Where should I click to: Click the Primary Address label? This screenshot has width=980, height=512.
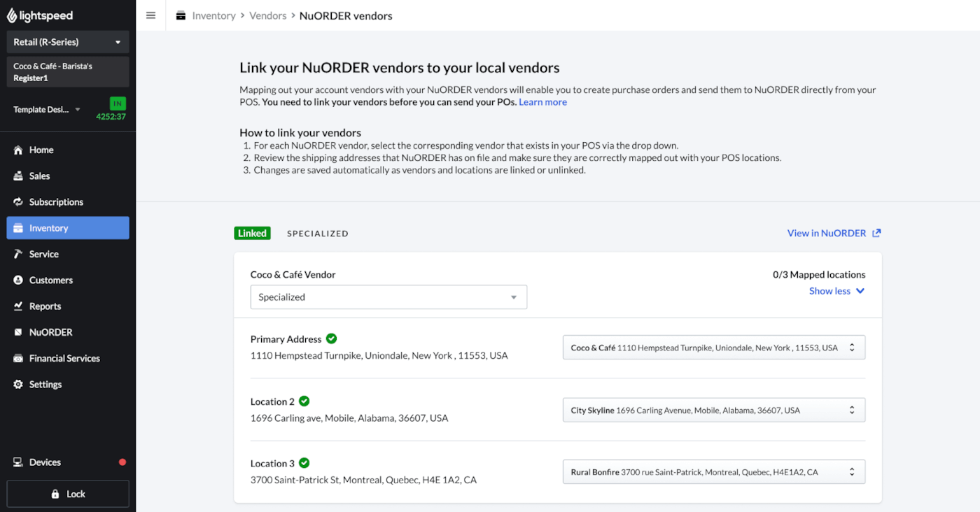[x=286, y=339]
